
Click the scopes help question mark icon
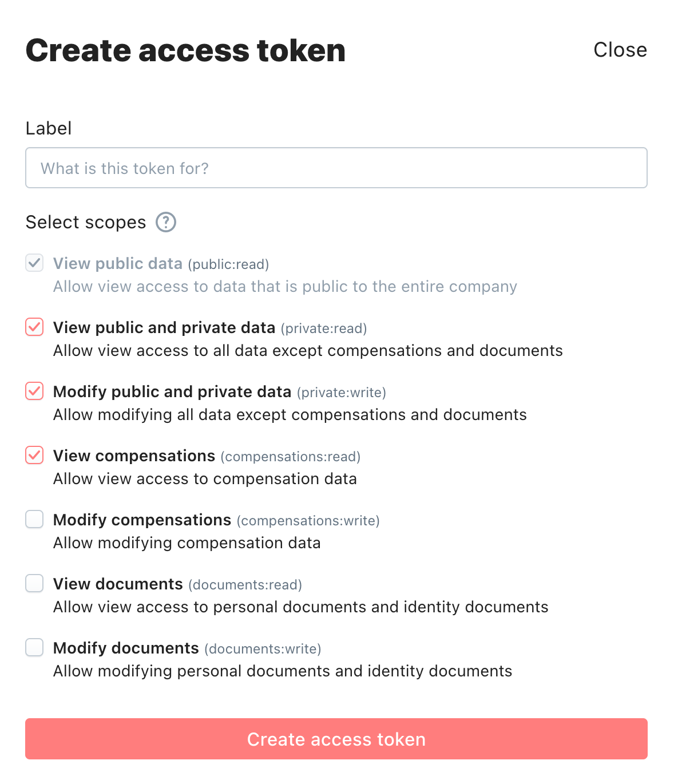[166, 222]
